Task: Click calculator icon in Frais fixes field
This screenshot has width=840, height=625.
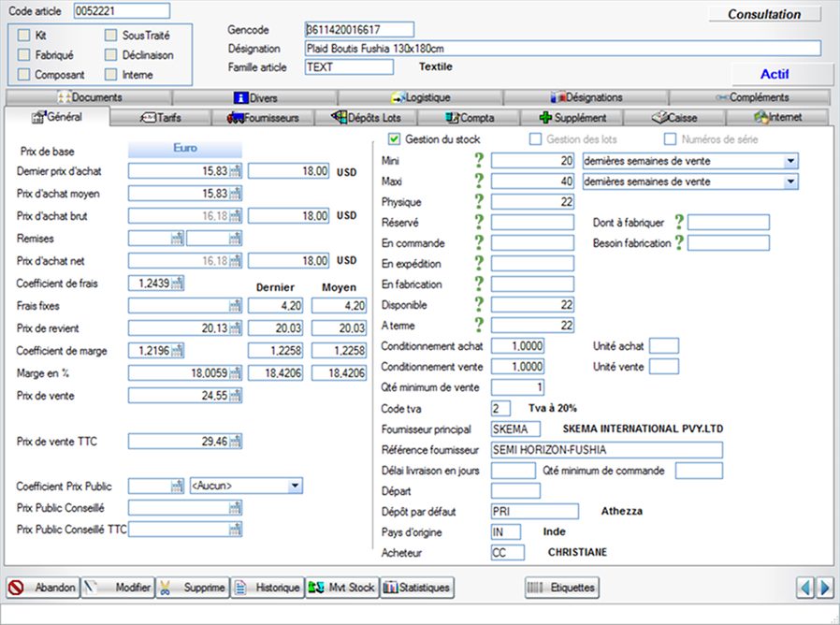Action: click(x=235, y=306)
